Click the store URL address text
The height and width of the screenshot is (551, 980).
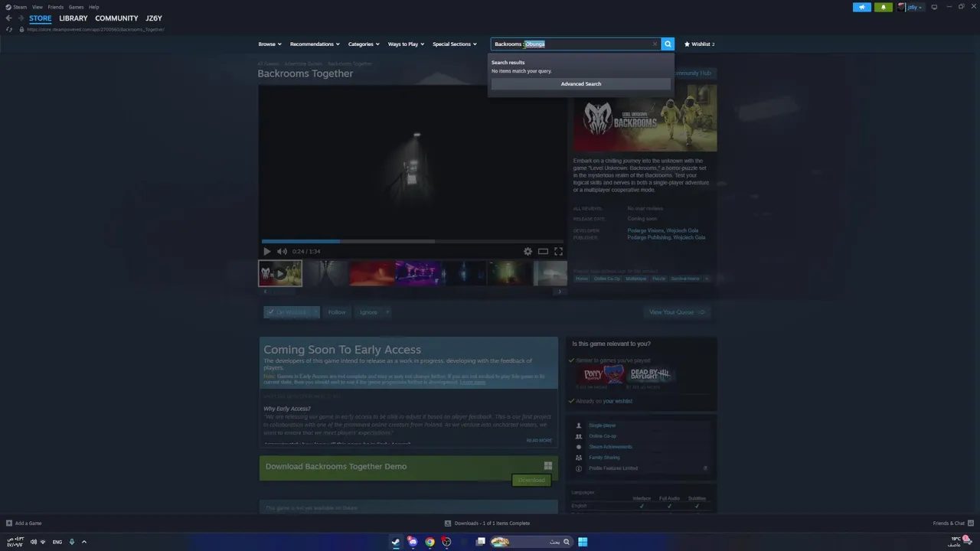(96, 29)
